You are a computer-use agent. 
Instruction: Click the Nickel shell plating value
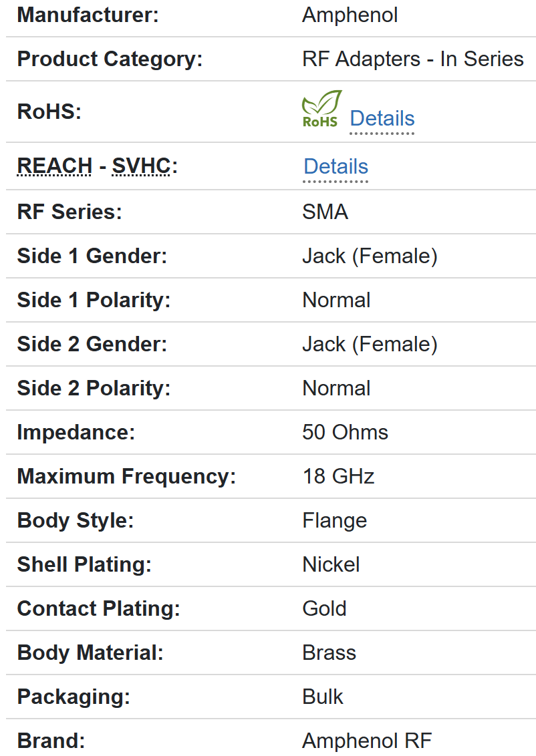coord(331,565)
